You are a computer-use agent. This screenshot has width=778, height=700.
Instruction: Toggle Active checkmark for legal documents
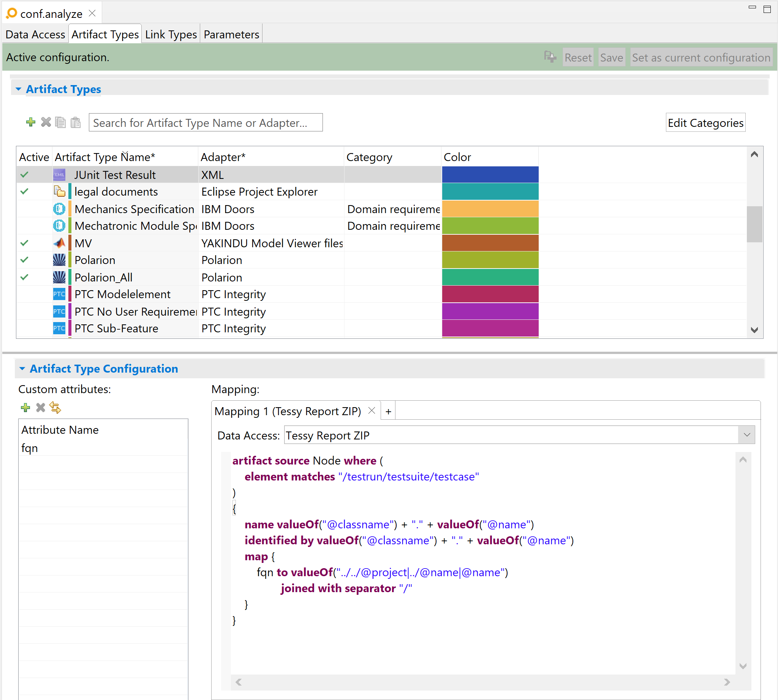25,191
